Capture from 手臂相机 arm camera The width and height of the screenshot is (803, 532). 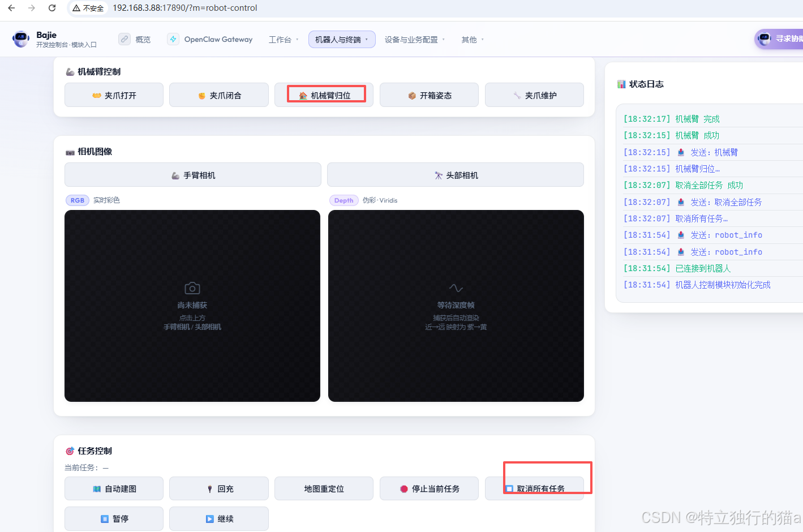(193, 175)
